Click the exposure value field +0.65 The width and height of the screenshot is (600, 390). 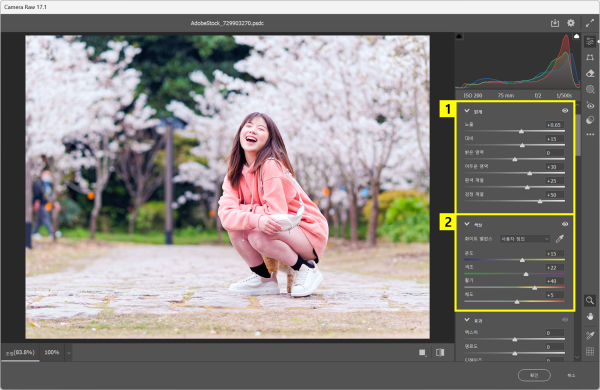pos(554,125)
